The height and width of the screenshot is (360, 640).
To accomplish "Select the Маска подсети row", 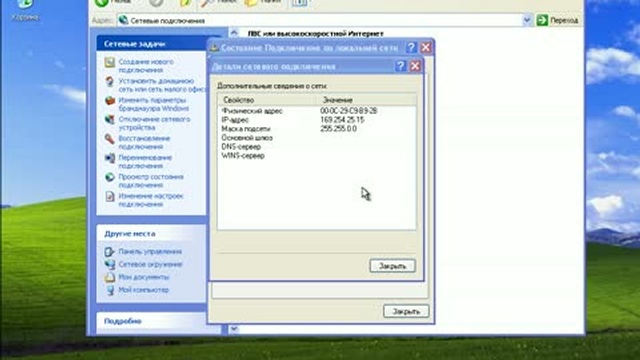I will point(317,129).
